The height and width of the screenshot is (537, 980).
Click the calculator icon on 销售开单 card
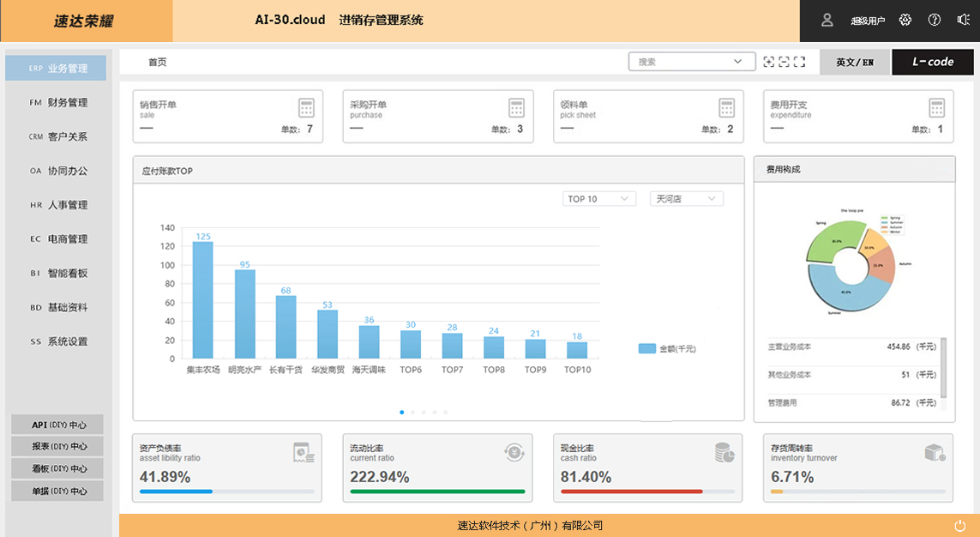click(x=306, y=107)
